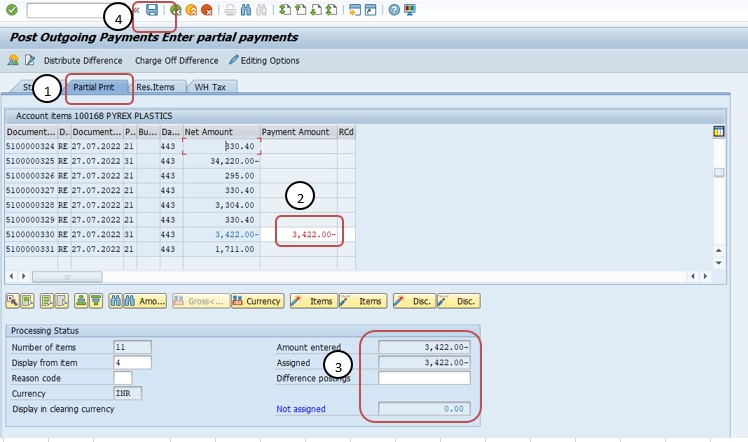The image size is (748, 442).
Task: Click the table scroll up arrow
Action: pos(719,251)
